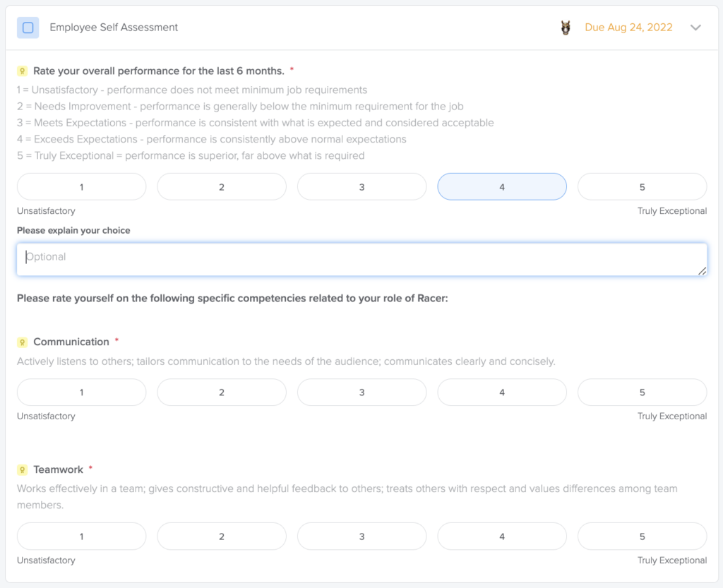Select rating 5 for overall performance
The width and height of the screenshot is (723, 588).
tap(642, 186)
